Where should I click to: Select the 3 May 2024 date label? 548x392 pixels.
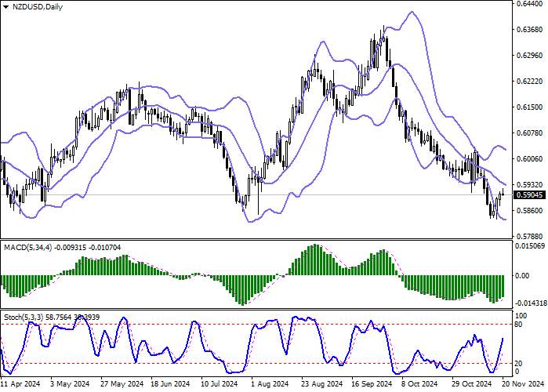[70, 384]
